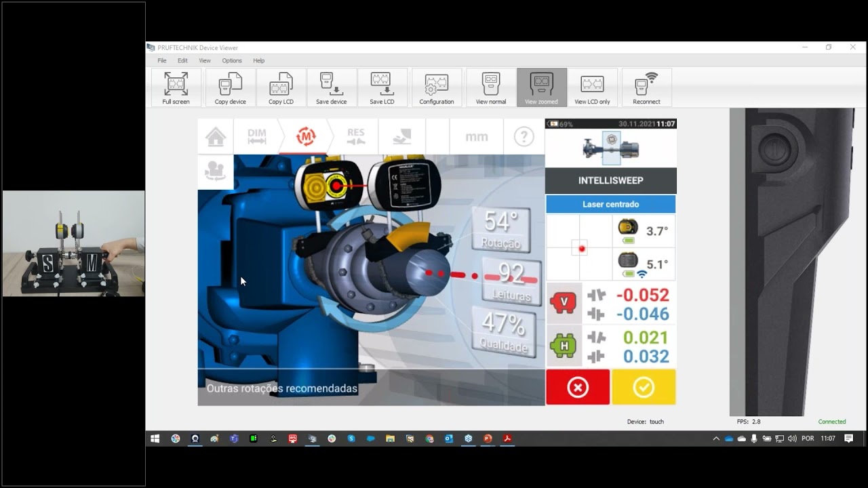Tap the laser dot target grid

(580, 247)
